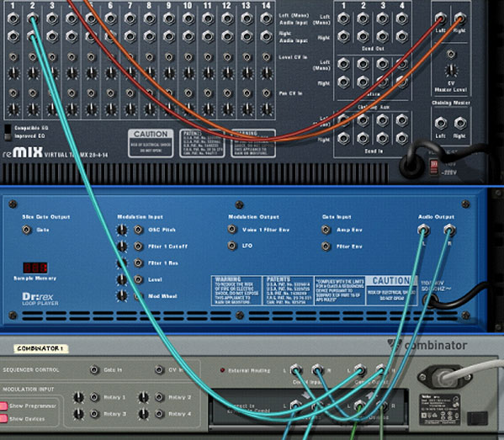Viewport: 504px width, 440px height.
Task: Click mixer Send Out 4 Right jack
Action: [x=402, y=37]
